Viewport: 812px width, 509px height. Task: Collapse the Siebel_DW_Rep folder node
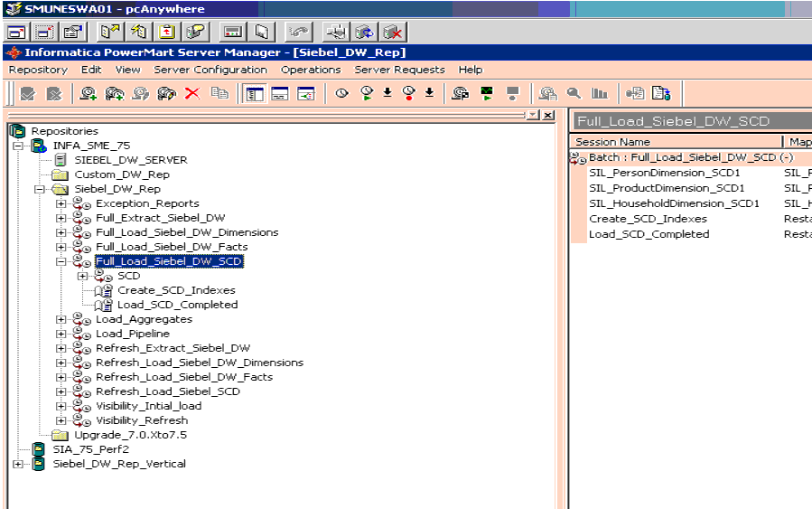(x=40, y=189)
